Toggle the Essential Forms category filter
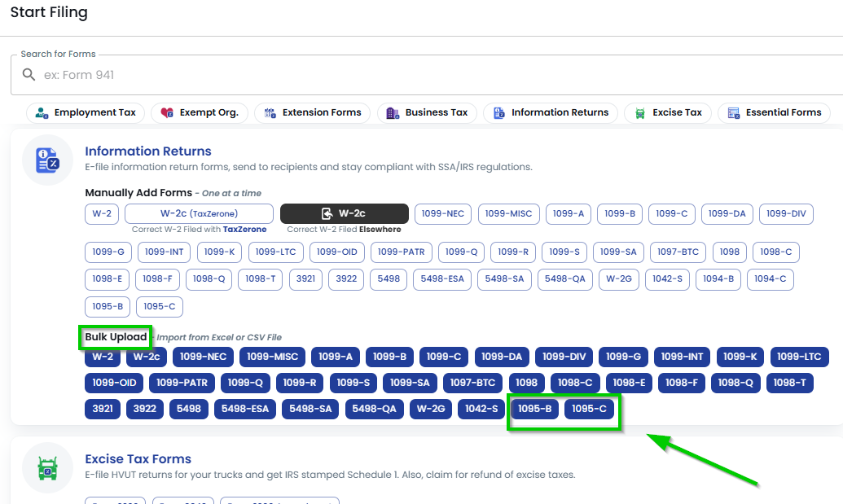843x504 pixels. tap(773, 112)
